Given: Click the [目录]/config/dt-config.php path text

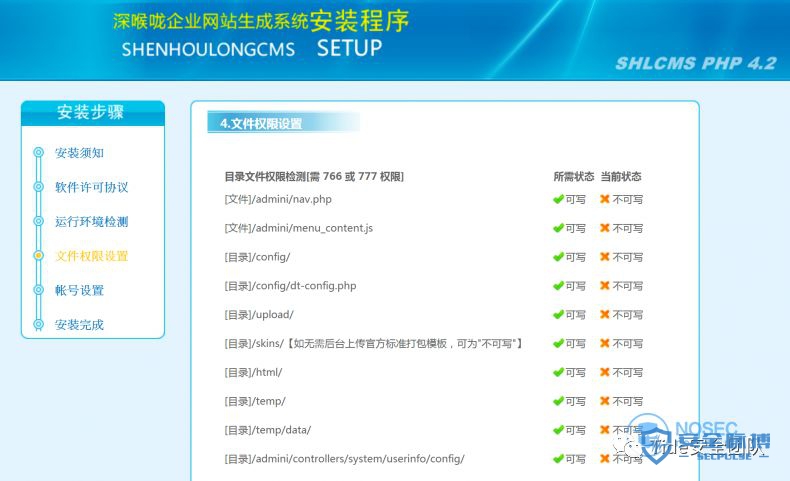Looking at the screenshot, I should pyautogui.click(x=290, y=286).
